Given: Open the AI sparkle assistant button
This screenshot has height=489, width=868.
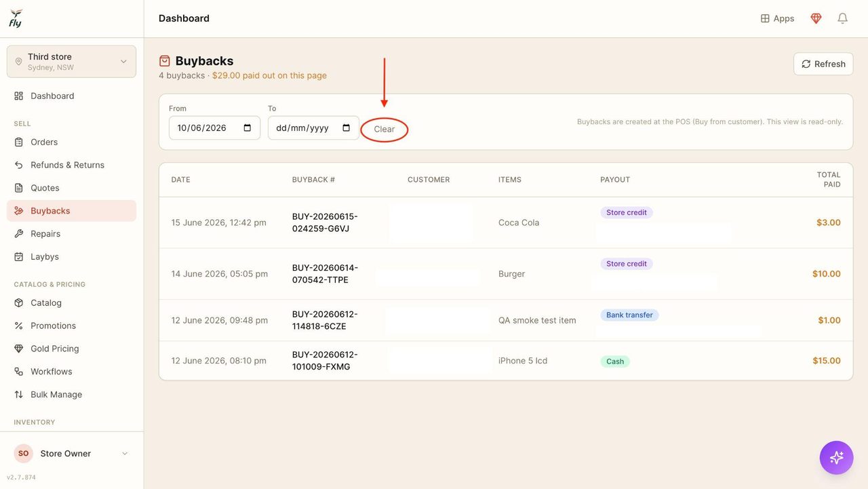Looking at the screenshot, I should (x=836, y=457).
